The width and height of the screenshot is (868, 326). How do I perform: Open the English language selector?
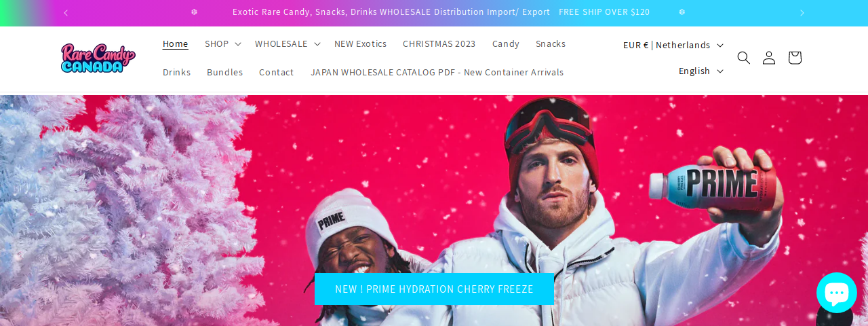(701, 71)
